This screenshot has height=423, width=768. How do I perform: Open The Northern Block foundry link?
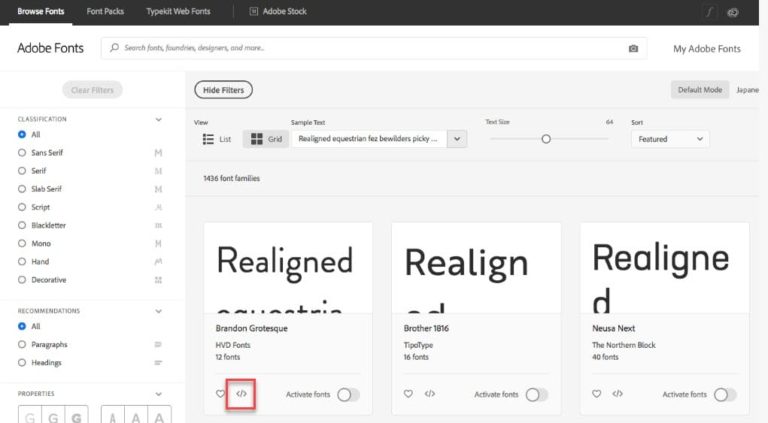624,345
